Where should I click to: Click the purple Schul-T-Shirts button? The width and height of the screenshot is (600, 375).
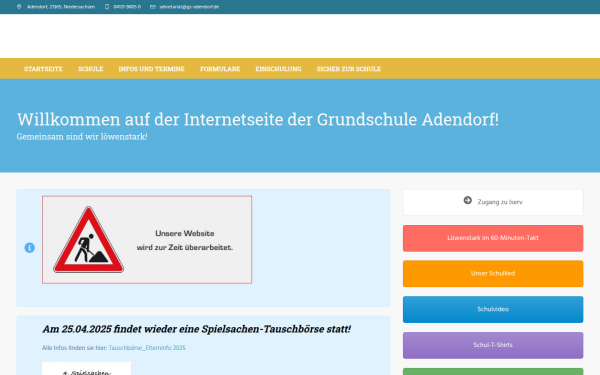(493, 345)
